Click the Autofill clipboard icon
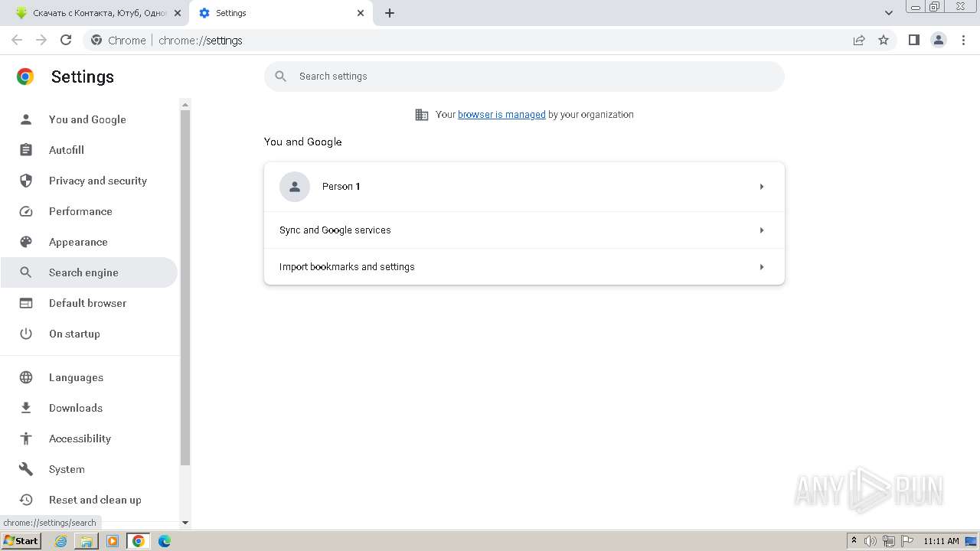The image size is (980, 551). 26,150
